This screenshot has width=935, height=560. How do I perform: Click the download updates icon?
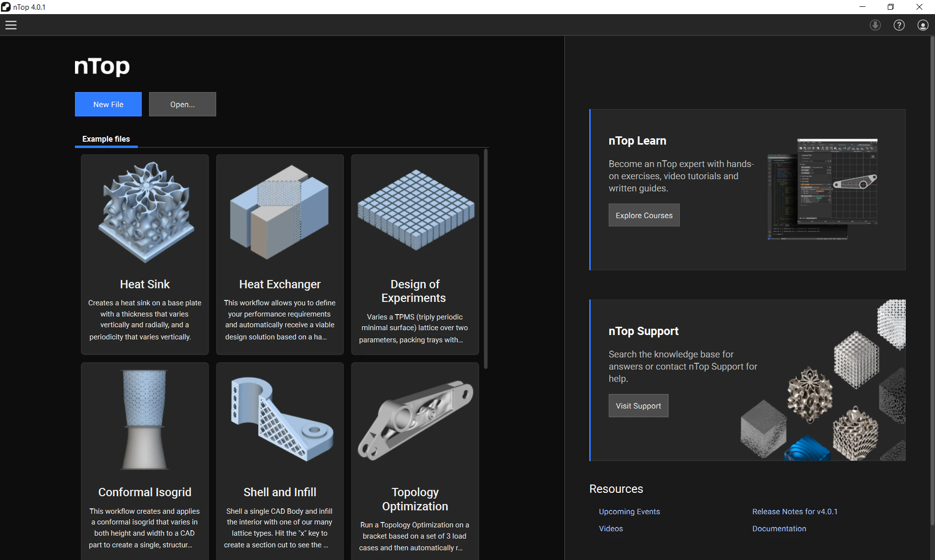pyautogui.click(x=875, y=25)
